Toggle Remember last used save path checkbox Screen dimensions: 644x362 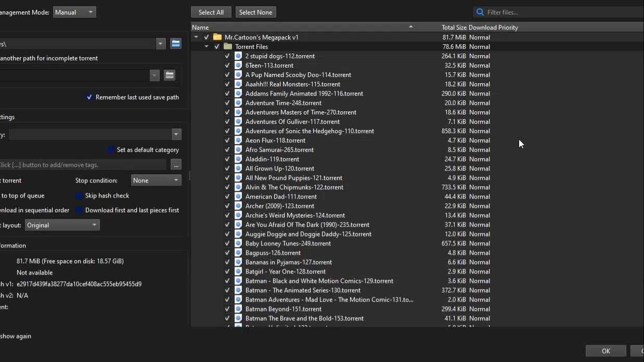tap(89, 97)
